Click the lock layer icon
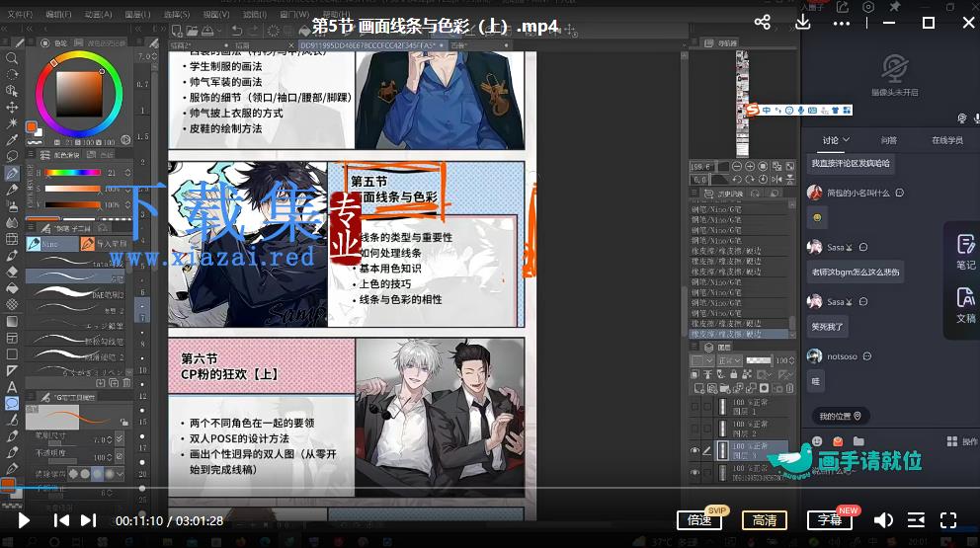The height and width of the screenshot is (548, 980). (x=733, y=374)
